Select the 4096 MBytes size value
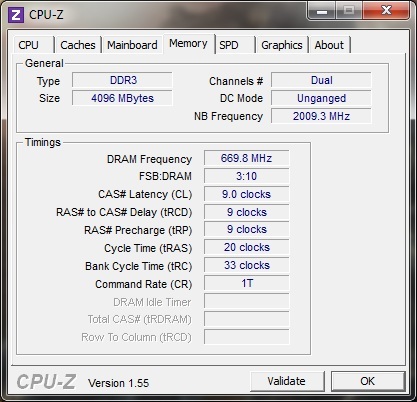This screenshot has height=402, width=417. pyautogui.click(x=122, y=98)
